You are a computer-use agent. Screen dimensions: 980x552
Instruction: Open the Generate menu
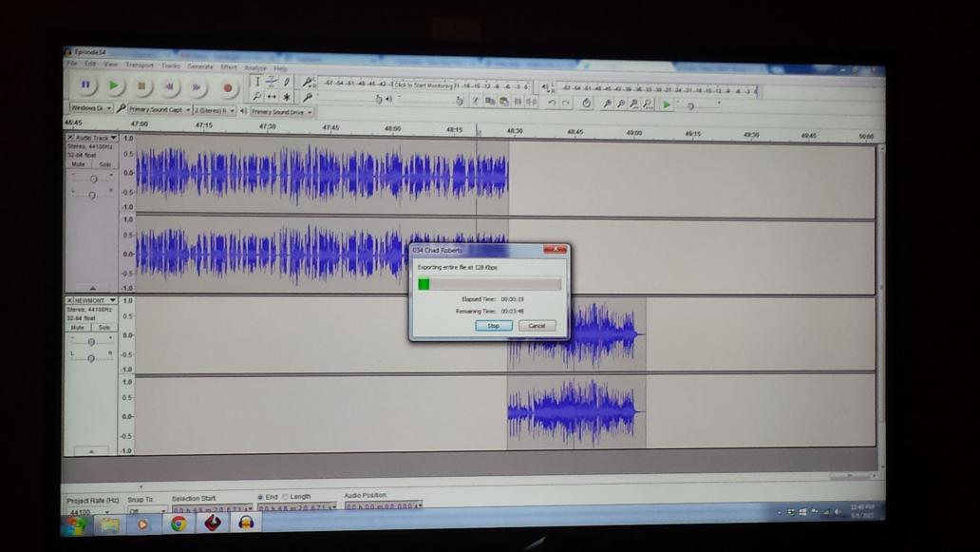(200, 67)
